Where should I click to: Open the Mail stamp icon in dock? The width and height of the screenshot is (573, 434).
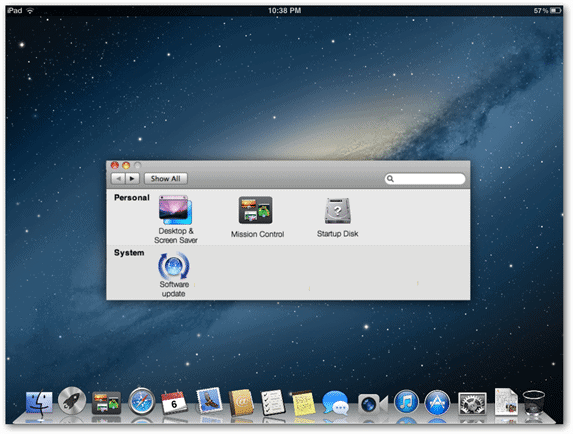pos(209,401)
